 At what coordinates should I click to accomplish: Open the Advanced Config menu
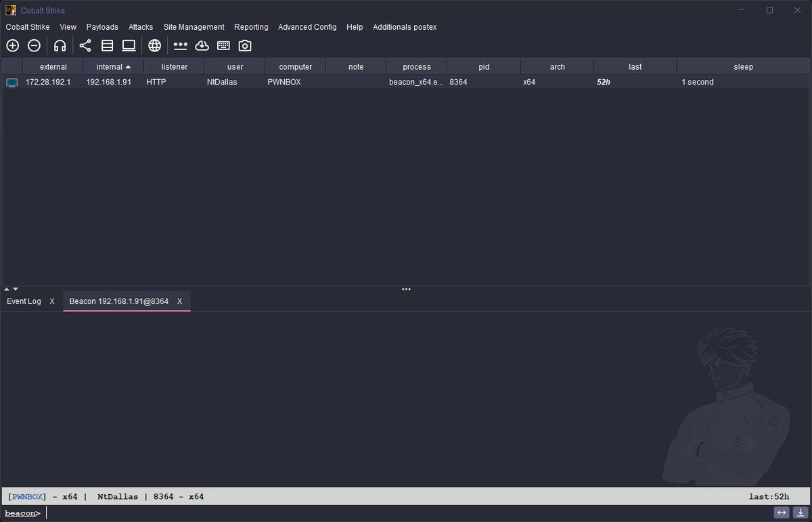click(x=307, y=27)
